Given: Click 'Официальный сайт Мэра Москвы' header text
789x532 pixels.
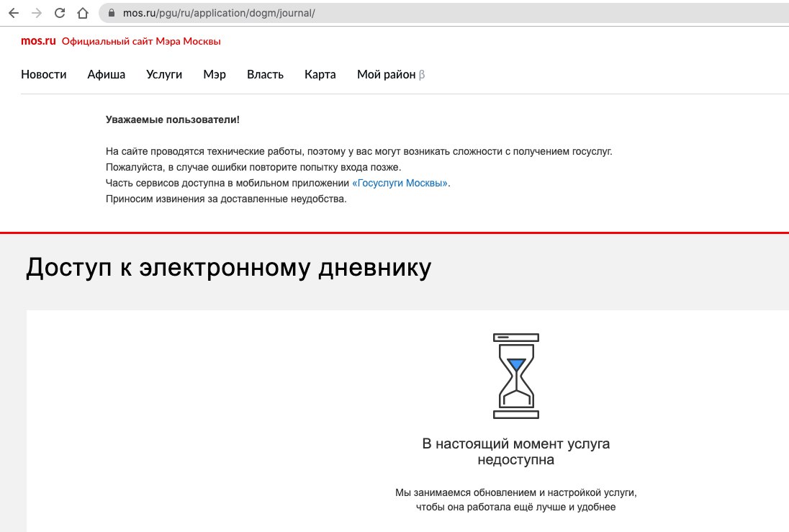Looking at the screenshot, I should pyautogui.click(x=141, y=41).
